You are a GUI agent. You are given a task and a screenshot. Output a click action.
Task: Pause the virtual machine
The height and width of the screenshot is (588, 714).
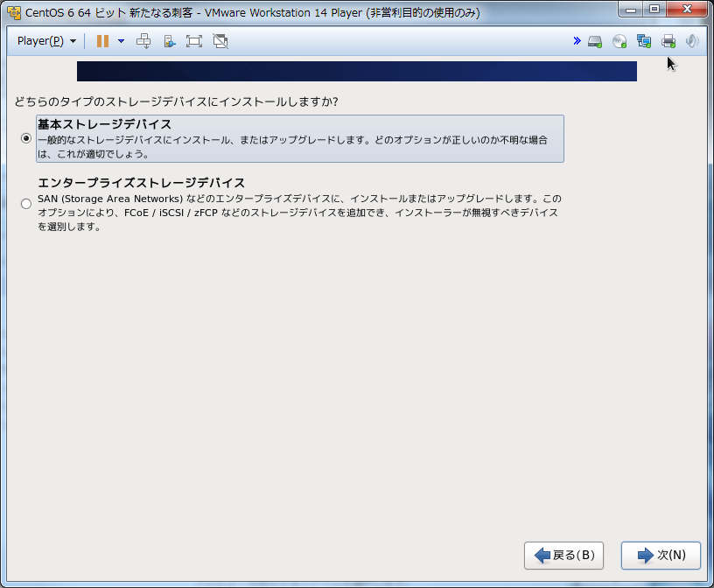(102, 41)
